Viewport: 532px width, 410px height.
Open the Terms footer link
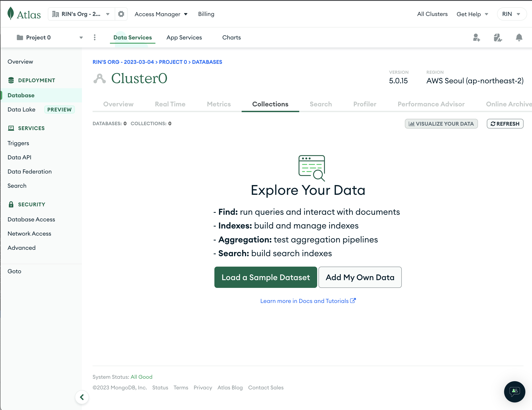(x=181, y=388)
